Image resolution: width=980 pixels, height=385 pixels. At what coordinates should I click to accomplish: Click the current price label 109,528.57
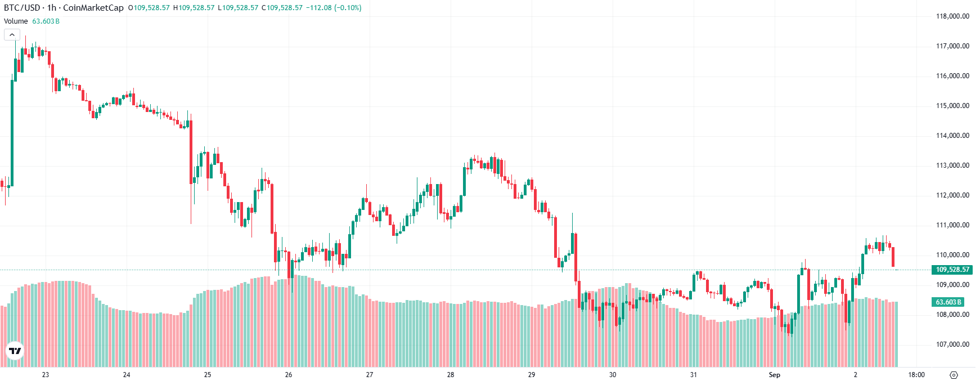click(x=952, y=270)
